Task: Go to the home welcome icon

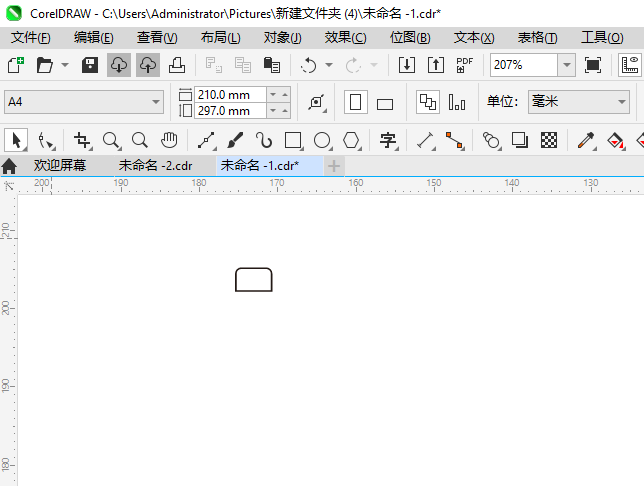Action: point(9,166)
